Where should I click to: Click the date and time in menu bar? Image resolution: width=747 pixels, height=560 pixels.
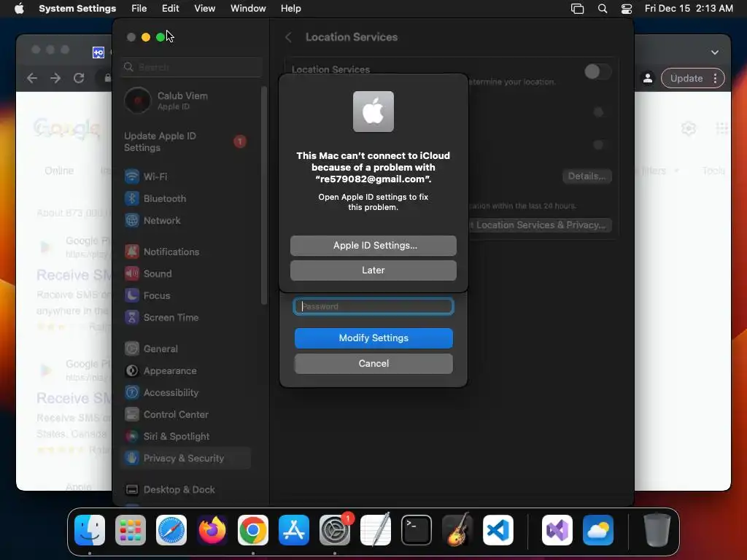[689, 9]
